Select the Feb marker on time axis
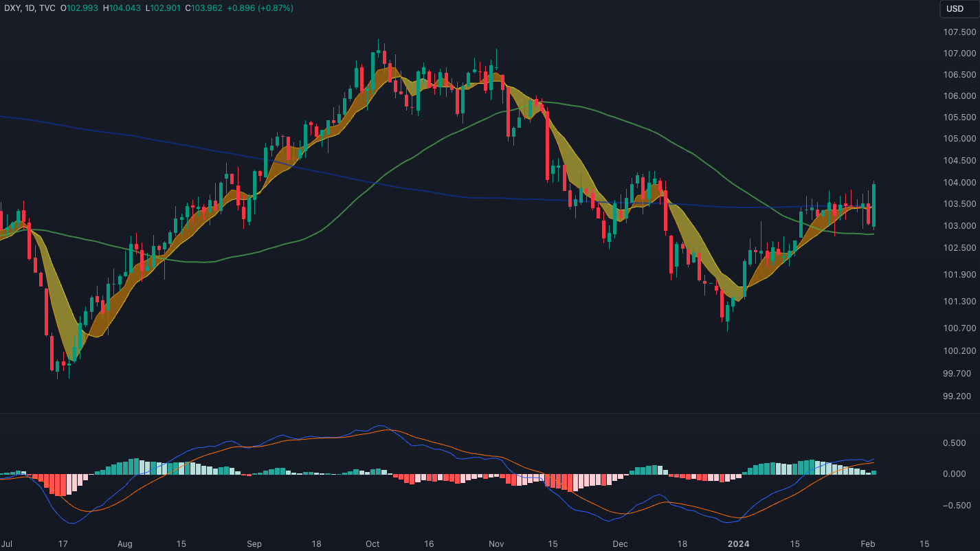The width and height of the screenshot is (980, 551). (868, 543)
